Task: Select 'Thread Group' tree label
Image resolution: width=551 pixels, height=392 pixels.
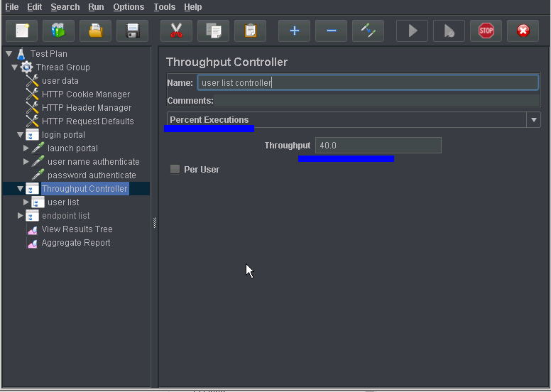Action: coord(63,67)
